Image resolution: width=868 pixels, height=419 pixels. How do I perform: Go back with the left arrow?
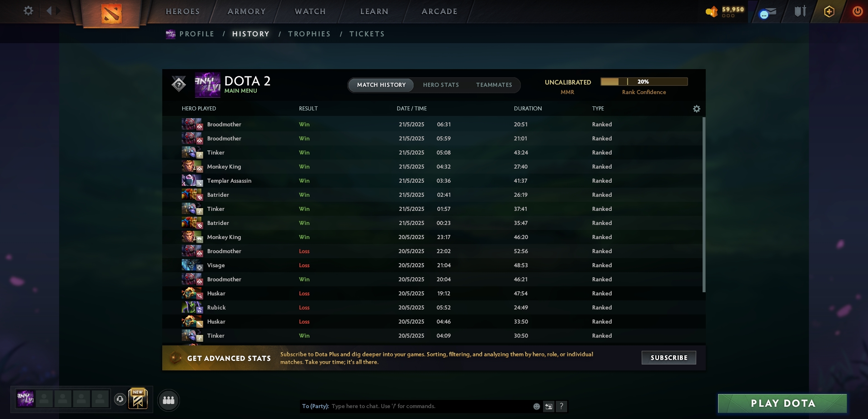[49, 10]
